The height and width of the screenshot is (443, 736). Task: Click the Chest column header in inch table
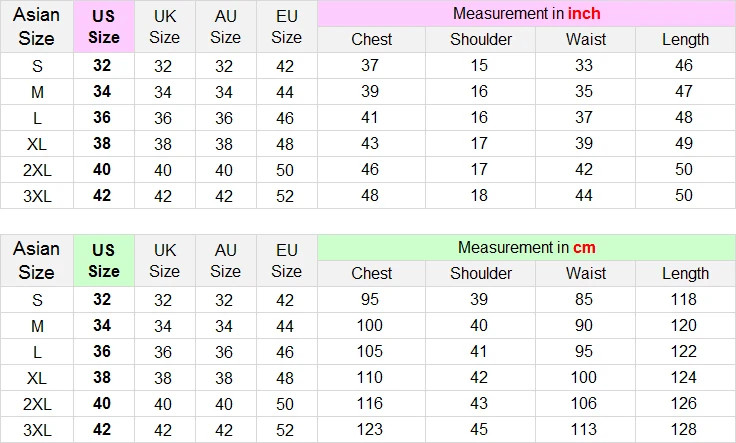click(x=371, y=40)
